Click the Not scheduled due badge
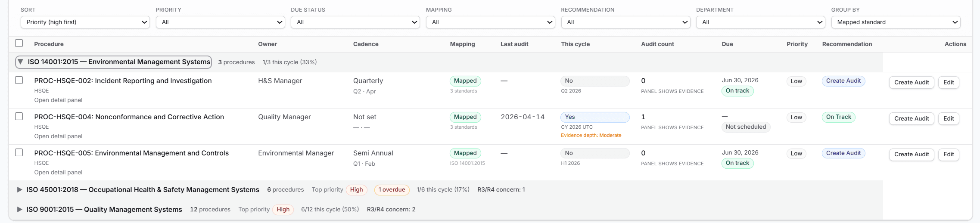Screen dimensions: 980x223 [746, 127]
